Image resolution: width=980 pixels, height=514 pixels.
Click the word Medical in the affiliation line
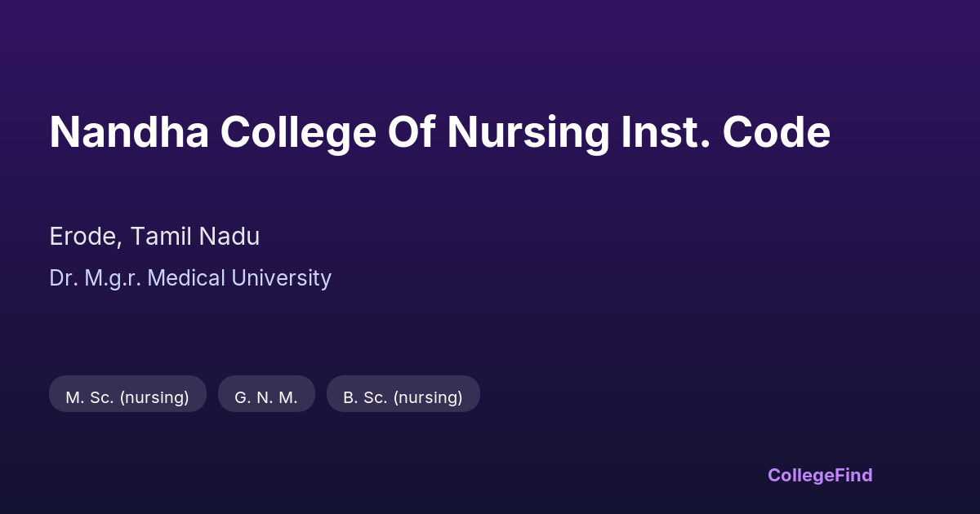(186, 278)
